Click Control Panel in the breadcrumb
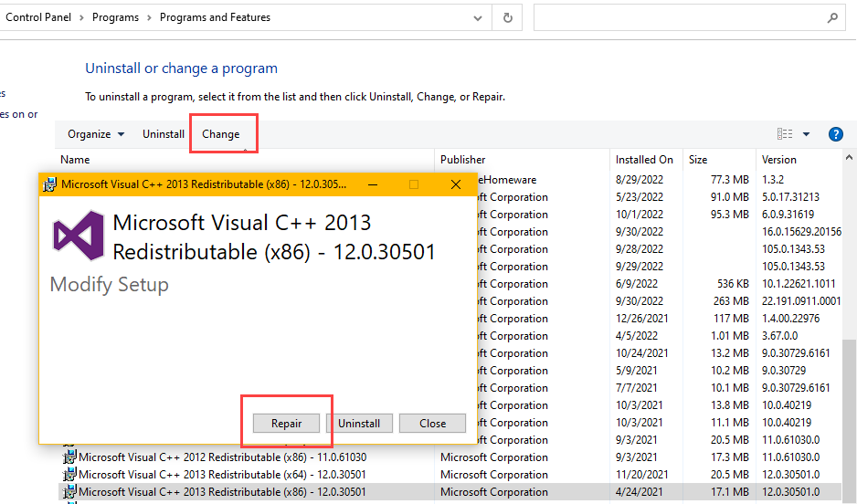The image size is (857, 504). pyautogui.click(x=38, y=17)
